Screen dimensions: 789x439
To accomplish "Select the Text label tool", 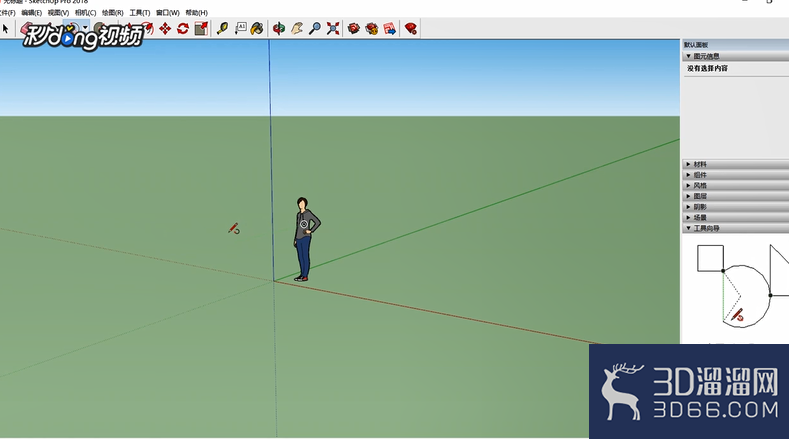I will point(241,29).
